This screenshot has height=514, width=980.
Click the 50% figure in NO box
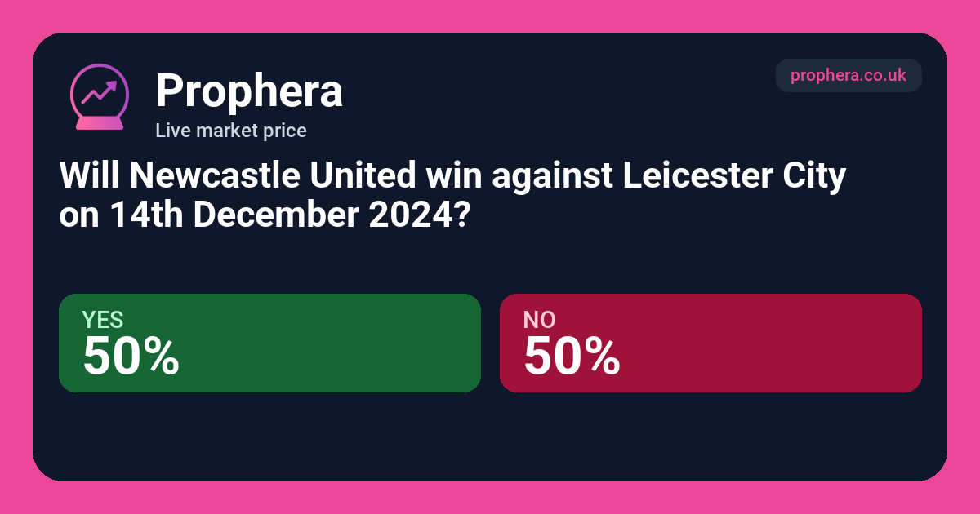(572, 357)
